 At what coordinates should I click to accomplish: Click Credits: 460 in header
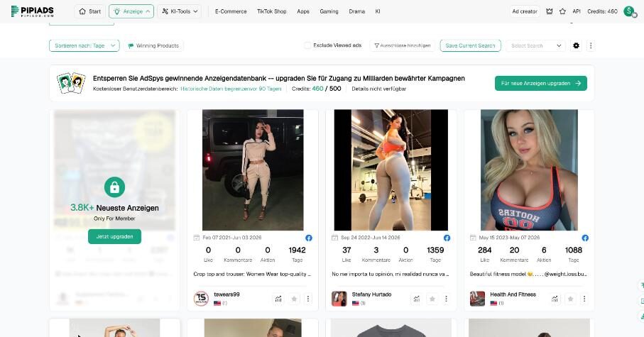tap(602, 11)
